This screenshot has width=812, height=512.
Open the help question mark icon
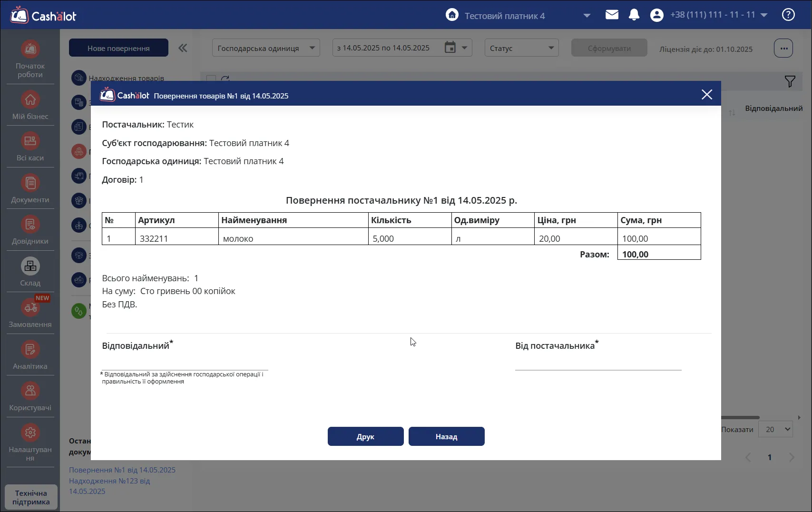coord(788,15)
